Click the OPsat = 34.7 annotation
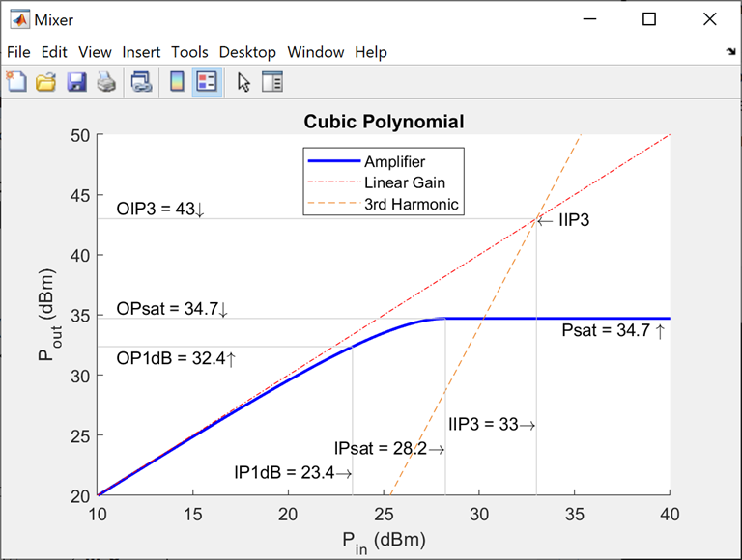Viewport: 742px width, 560px height. (x=172, y=309)
